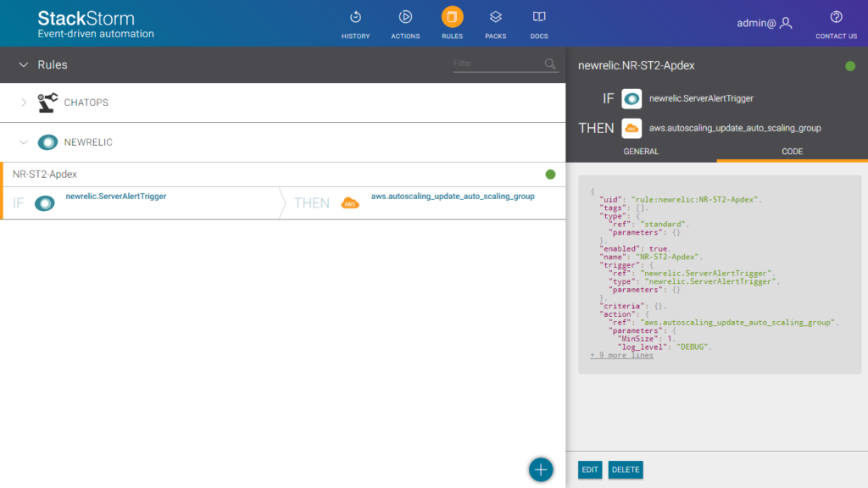Click the CHATOPS group label
868x488 pixels.
[x=86, y=103]
